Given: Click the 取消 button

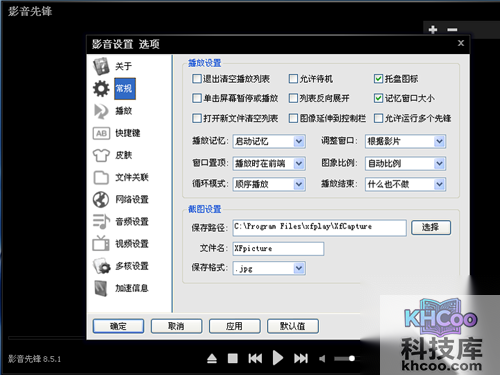Looking at the screenshot, I should coord(176,326).
